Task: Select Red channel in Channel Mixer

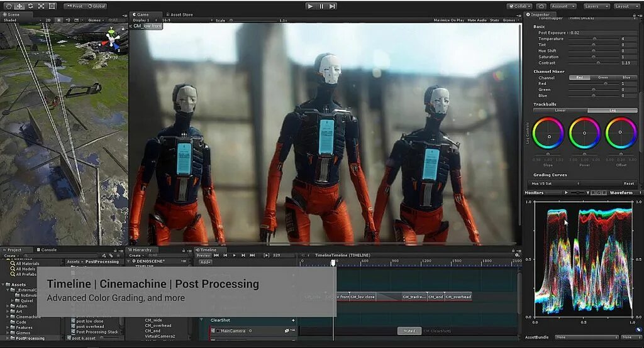Action: [579, 77]
